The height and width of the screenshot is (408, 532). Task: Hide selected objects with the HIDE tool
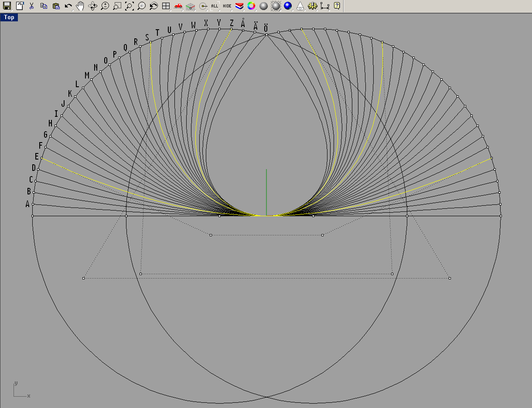226,6
